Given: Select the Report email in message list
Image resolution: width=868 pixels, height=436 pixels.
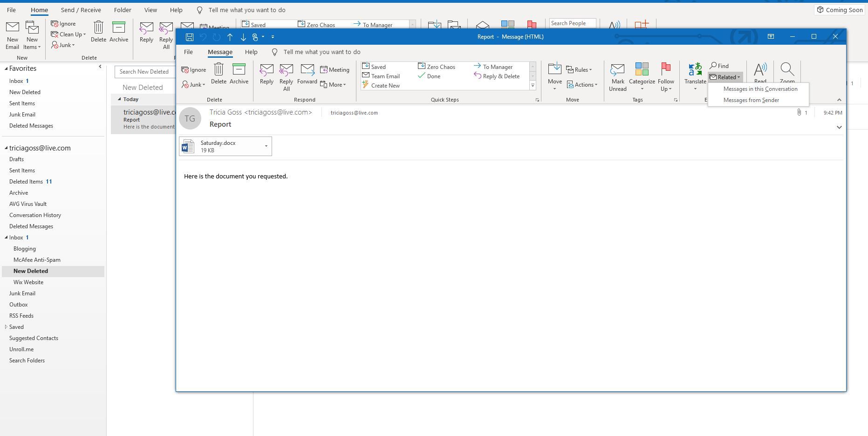Looking at the screenshot, I should coord(144,119).
